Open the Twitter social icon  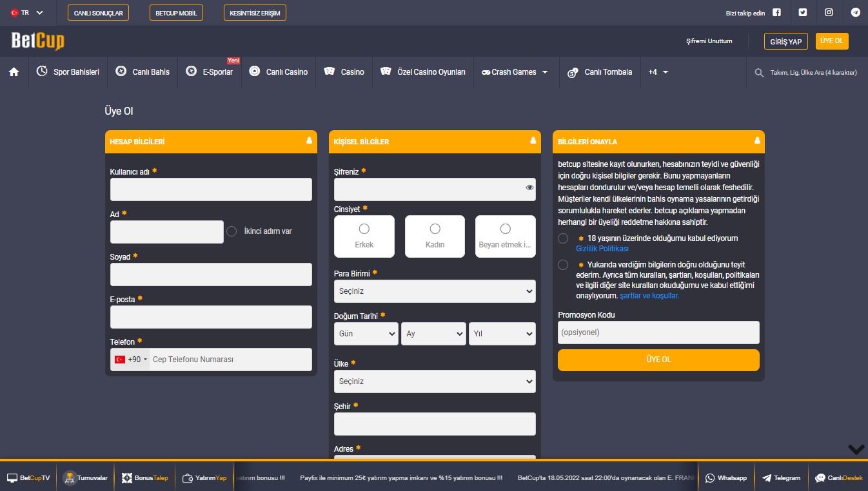pyautogui.click(x=803, y=12)
